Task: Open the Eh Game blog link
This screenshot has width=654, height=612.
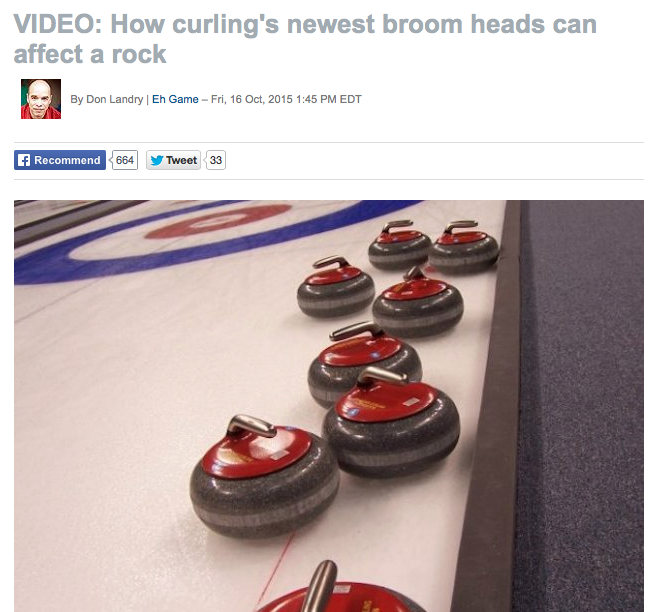Action: tap(175, 99)
